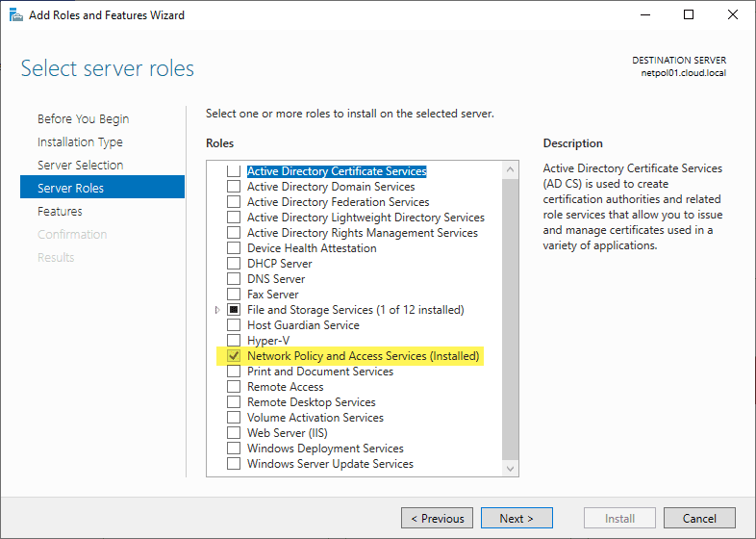Screen dimensions: 756x539
Task: Open the Features step
Action: point(60,212)
